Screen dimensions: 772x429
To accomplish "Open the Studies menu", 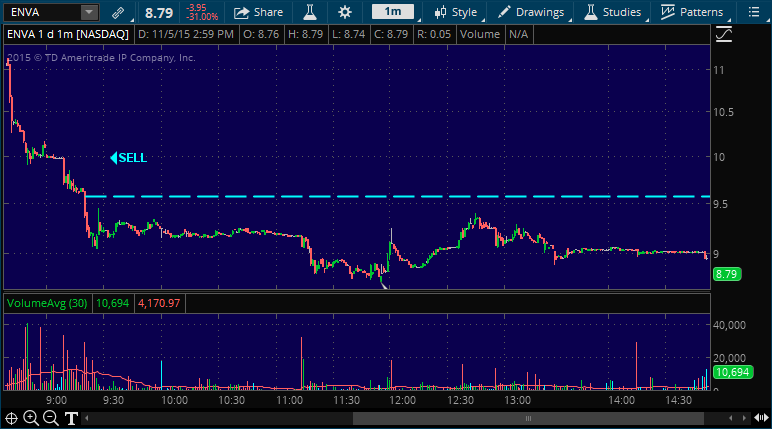I will click(612, 12).
